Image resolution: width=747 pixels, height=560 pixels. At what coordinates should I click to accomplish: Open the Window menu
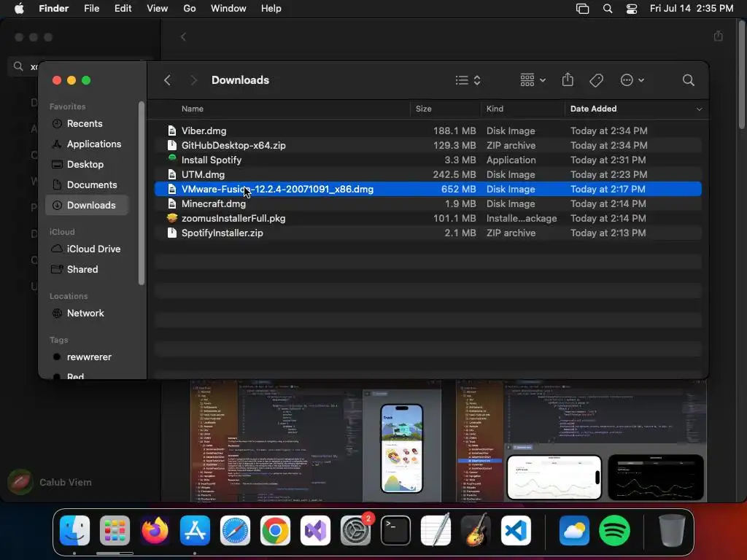click(x=228, y=9)
